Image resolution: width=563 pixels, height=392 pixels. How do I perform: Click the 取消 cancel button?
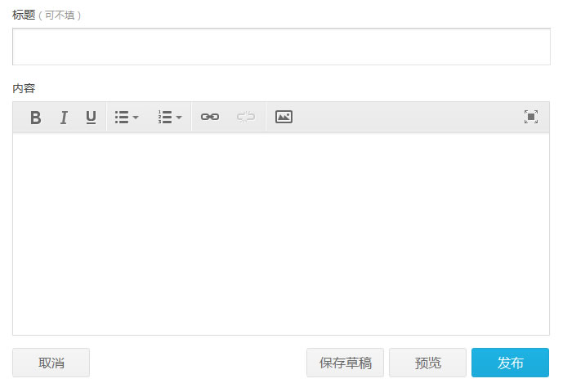[51, 363]
